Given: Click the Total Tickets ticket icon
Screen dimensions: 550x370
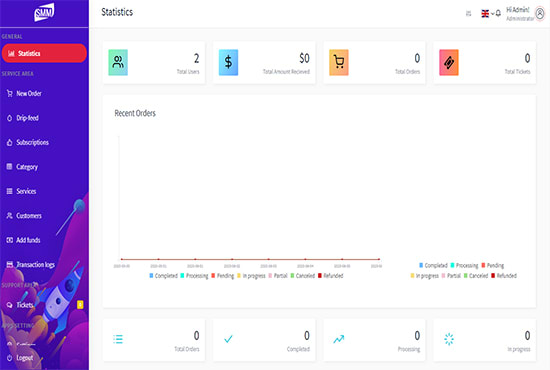Looking at the screenshot, I should (449, 62).
